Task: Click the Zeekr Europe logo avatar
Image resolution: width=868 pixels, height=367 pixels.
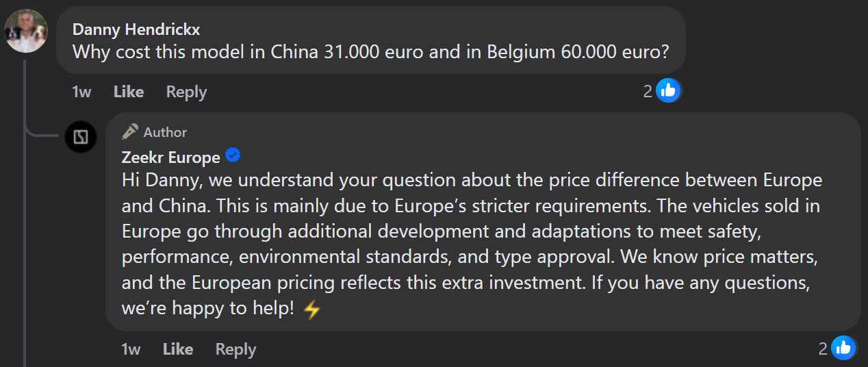Action: (x=81, y=136)
